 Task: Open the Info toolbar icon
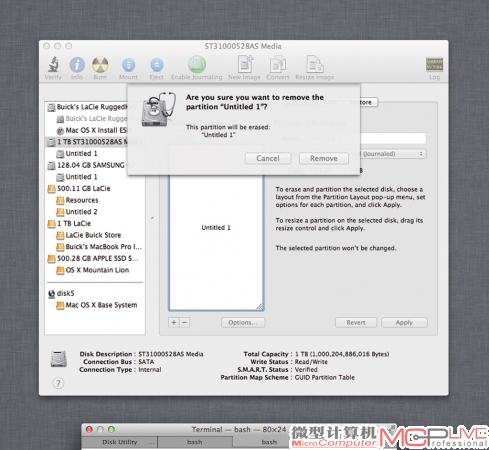[x=77, y=64]
